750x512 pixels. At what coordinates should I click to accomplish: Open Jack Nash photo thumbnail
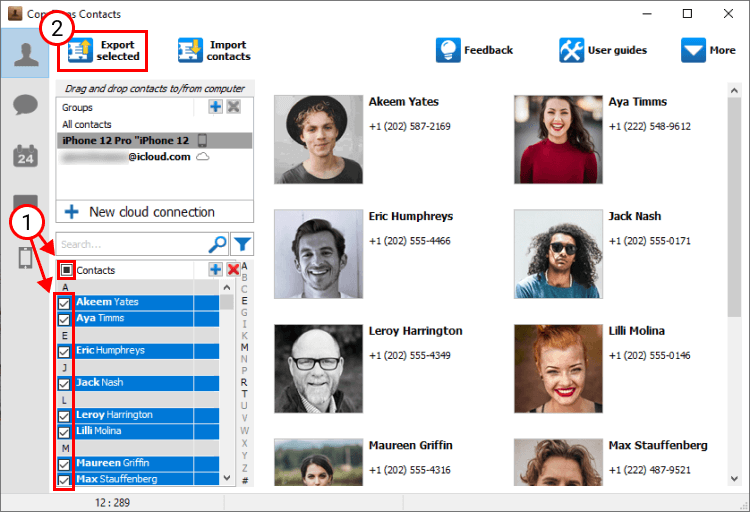[558, 254]
